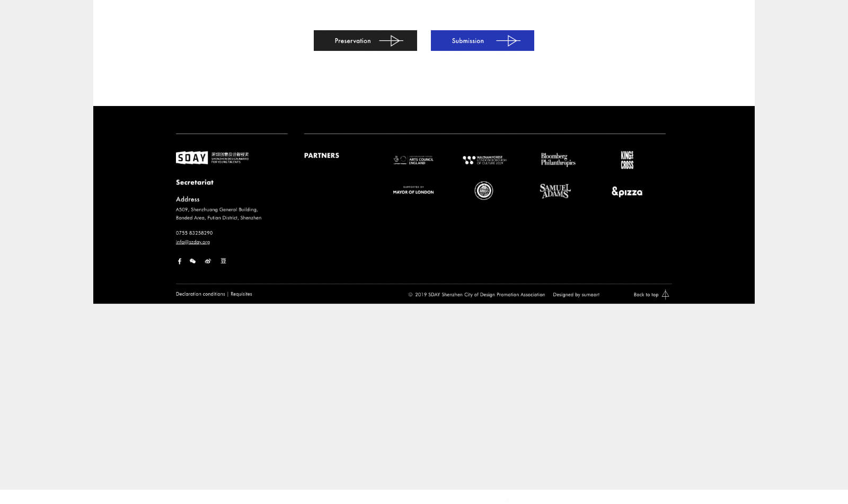This screenshot has width=848, height=504.
Task: Open the Weibo social icon
Action: pyautogui.click(x=208, y=261)
